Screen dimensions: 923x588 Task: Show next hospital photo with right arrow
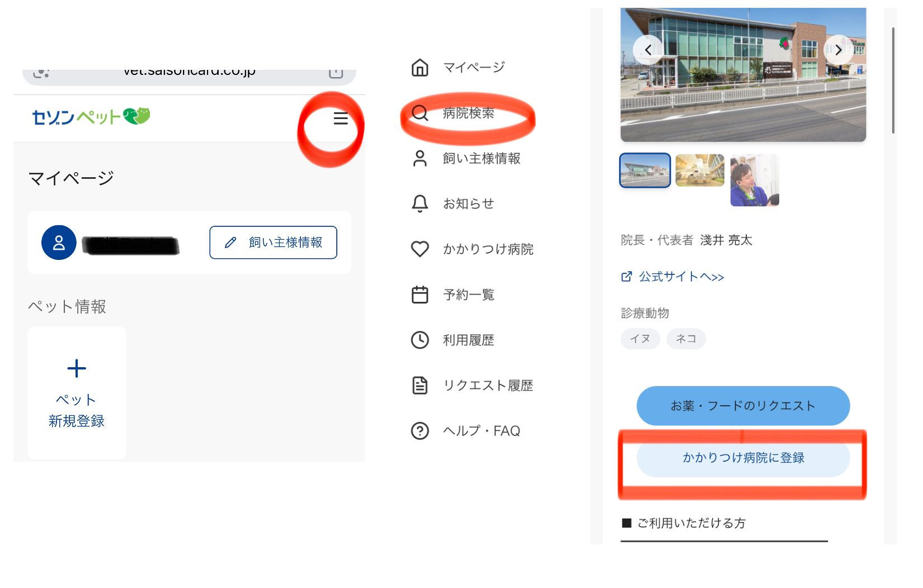click(839, 50)
